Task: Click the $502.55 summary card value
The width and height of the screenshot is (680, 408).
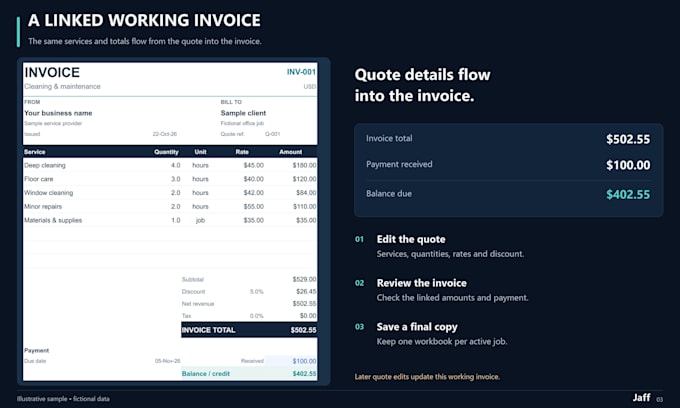Action: pos(628,139)
